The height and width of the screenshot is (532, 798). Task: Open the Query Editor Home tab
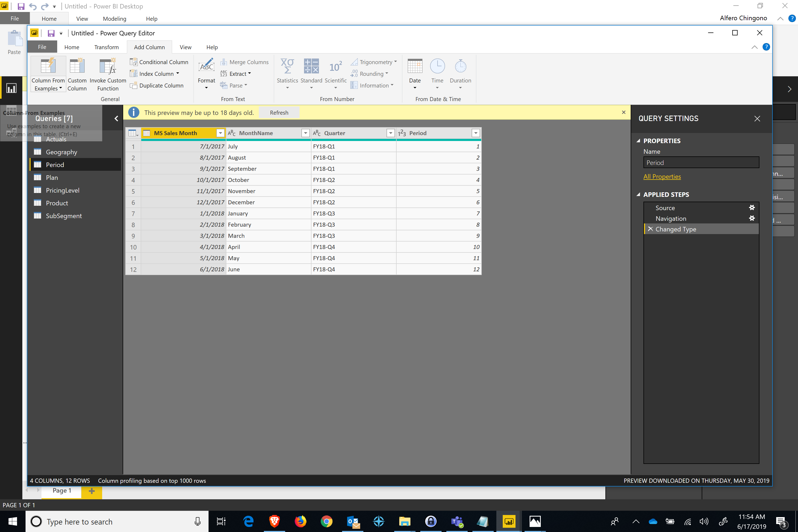click(72, 47)
